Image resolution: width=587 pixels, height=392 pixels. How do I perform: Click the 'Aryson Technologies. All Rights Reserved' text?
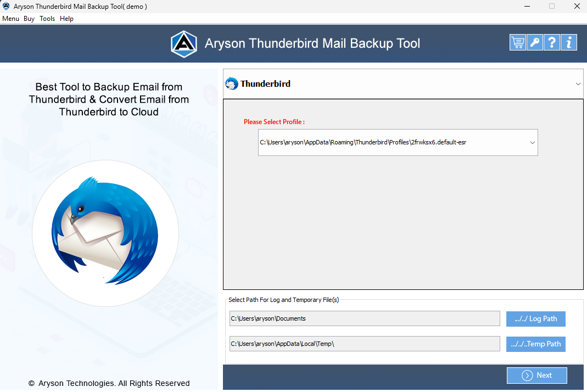coord(109,383)
